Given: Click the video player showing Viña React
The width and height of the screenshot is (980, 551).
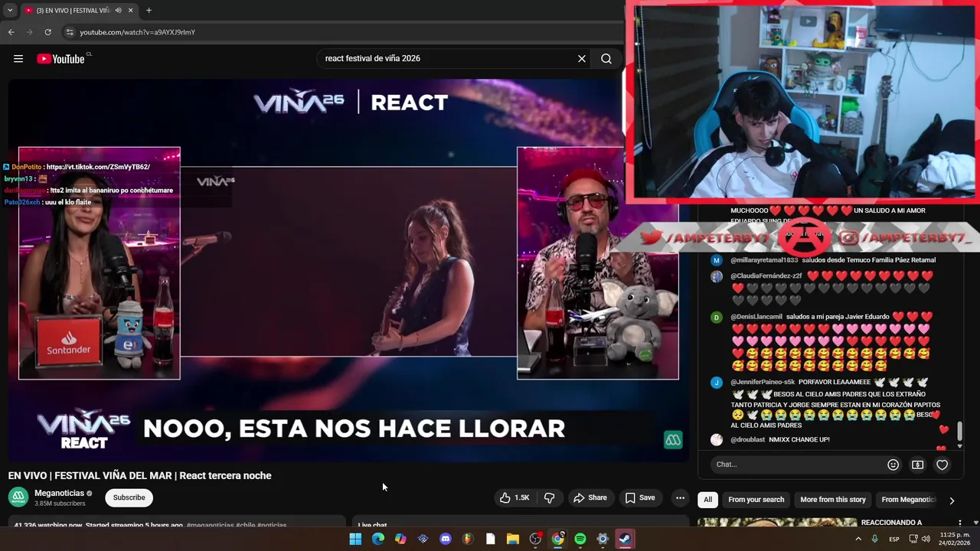Looking at the screenshot, I should tap(348, 271).
